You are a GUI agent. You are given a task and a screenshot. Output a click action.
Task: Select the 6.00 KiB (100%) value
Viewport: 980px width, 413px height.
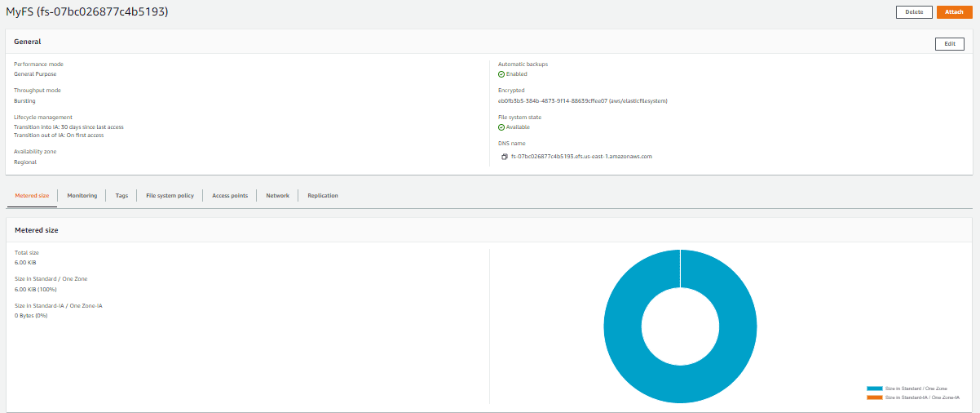35,290
